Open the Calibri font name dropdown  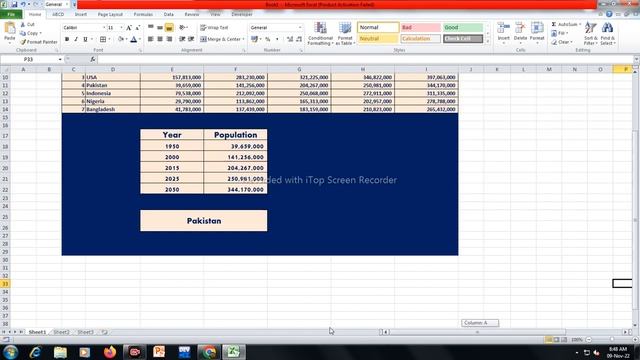pos(104,27)
